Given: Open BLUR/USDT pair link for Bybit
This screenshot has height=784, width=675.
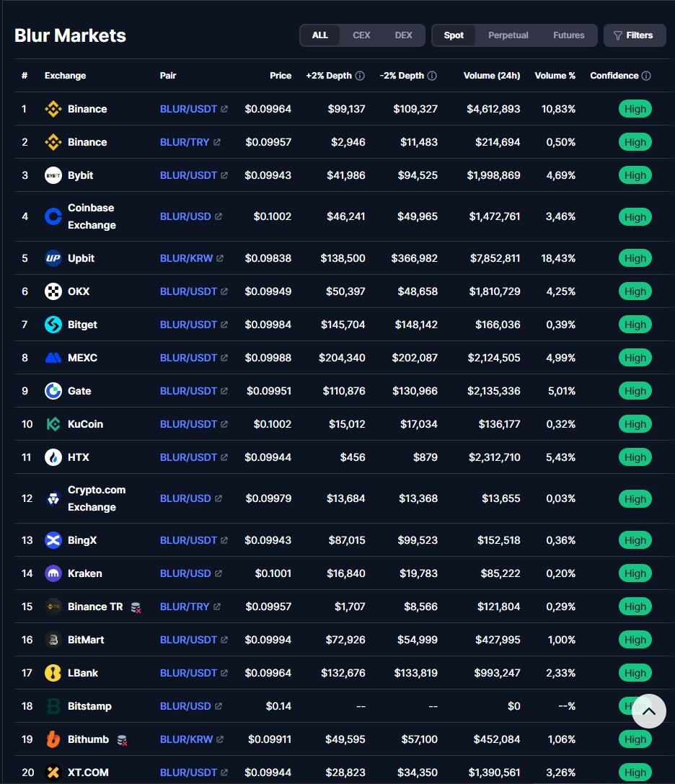Looking at the screenshot, I should point(193,175).
